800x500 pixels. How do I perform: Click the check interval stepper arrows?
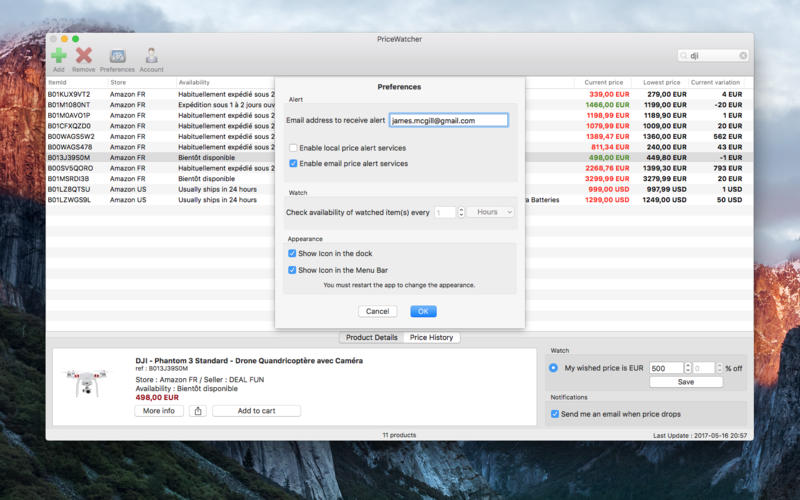(x=461, y=212)
